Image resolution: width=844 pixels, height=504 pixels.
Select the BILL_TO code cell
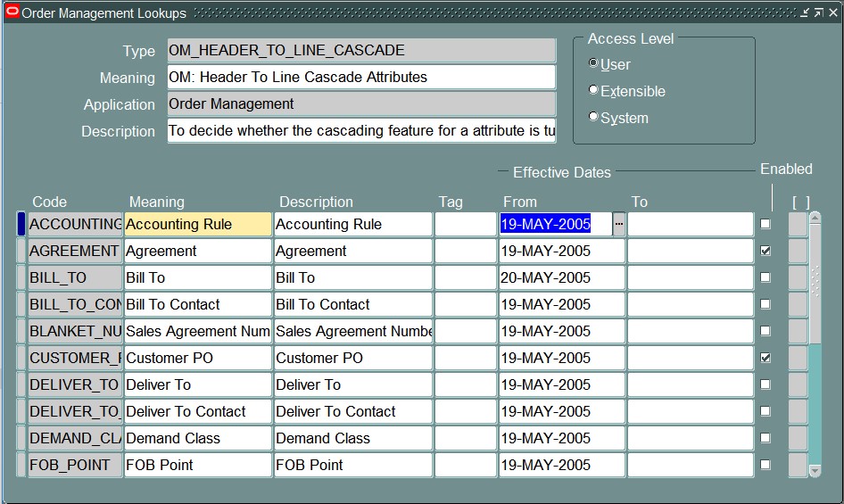click(75, 277)
